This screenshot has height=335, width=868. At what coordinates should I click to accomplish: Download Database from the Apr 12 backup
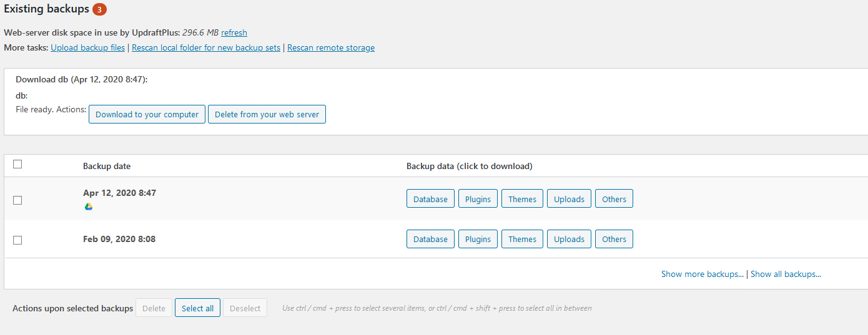point(430,199)
